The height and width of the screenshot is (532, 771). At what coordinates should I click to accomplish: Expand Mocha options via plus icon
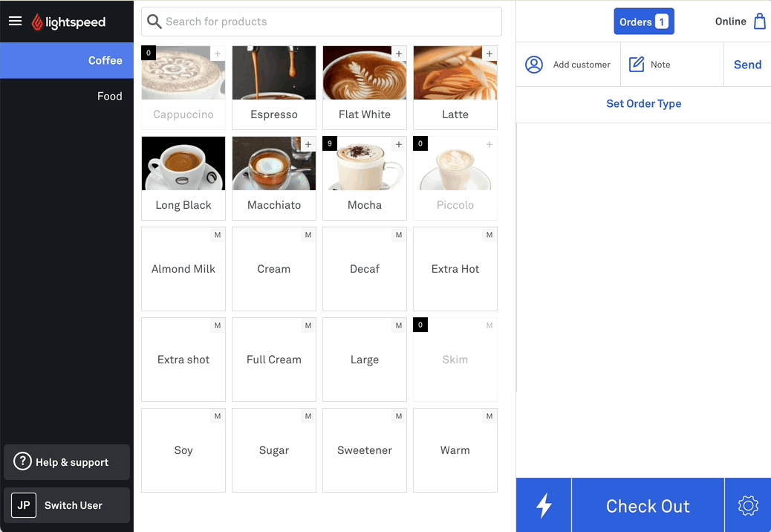pyautogui.click(x=399, y=144)
